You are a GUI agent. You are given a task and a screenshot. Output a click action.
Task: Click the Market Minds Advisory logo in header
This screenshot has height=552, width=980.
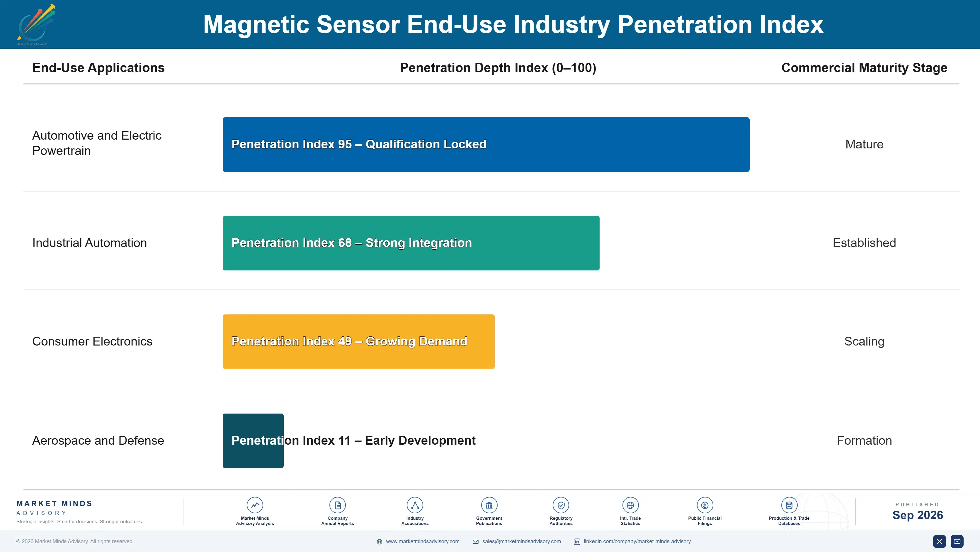[x=36, y=25]
